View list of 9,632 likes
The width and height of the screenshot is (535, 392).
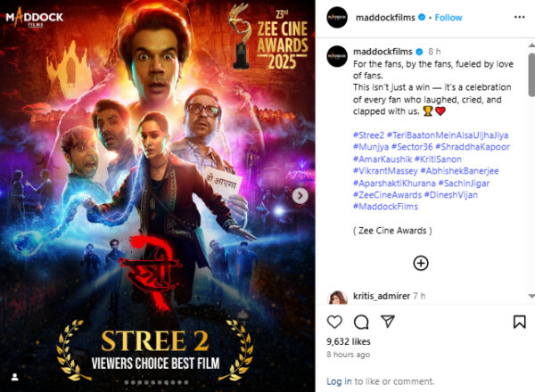click(x=349, y=341)
